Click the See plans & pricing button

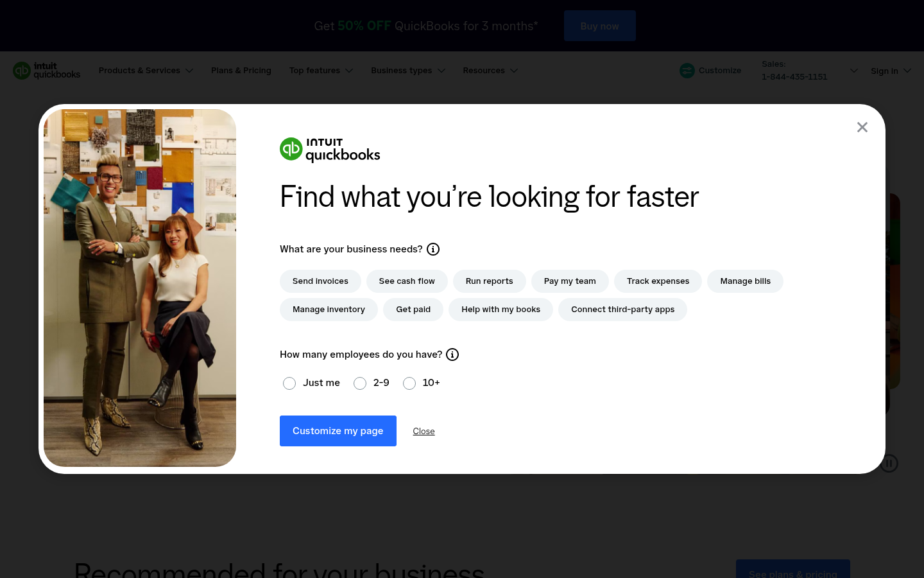pos(793,569)
